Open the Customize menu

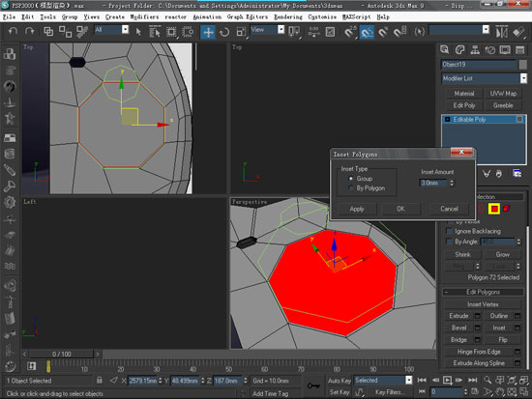322,16
